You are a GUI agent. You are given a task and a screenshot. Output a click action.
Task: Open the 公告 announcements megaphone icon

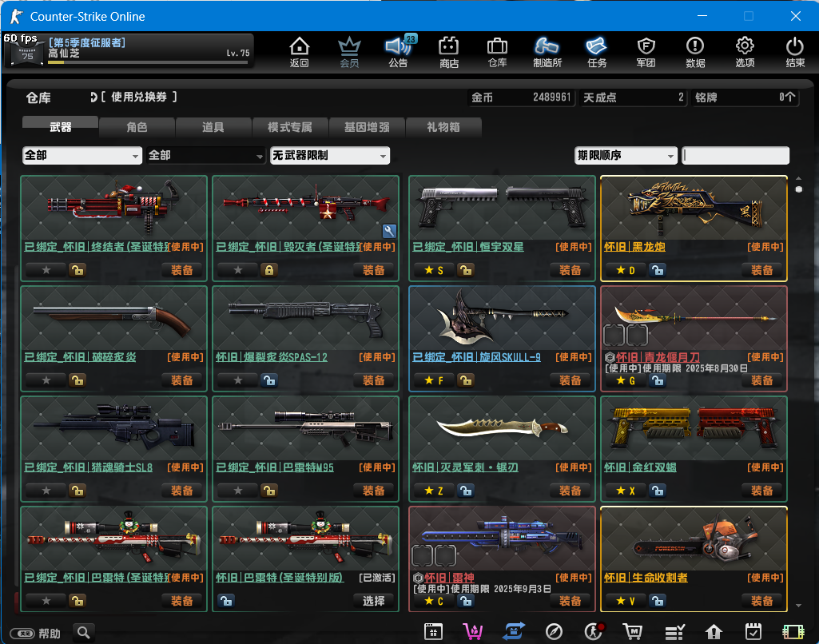(399, 52)
